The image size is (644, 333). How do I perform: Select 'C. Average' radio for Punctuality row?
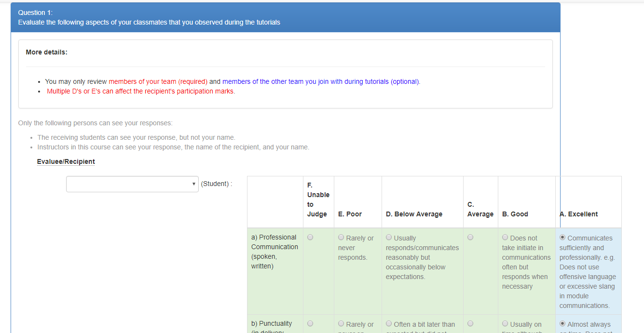(x=470, y=323)
